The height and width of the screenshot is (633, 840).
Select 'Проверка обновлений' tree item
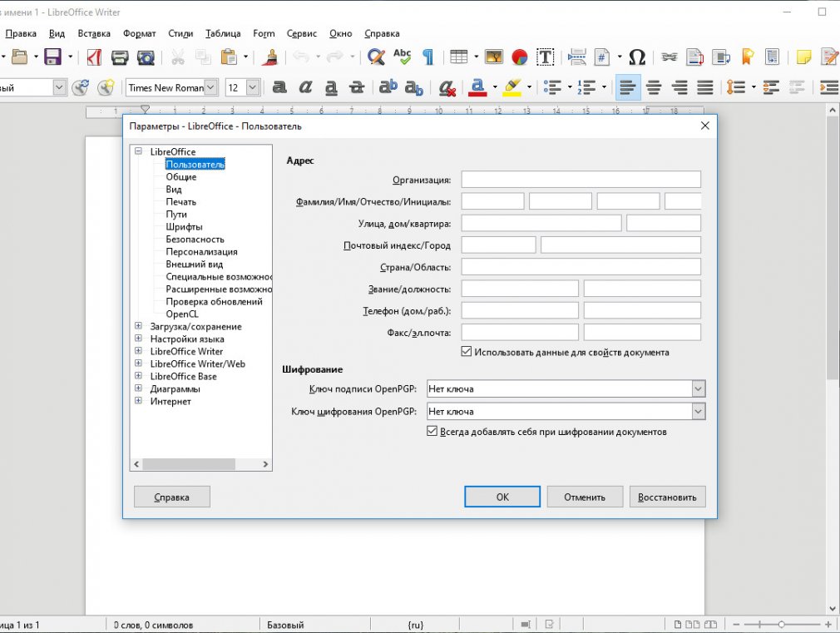pos(215,301)
